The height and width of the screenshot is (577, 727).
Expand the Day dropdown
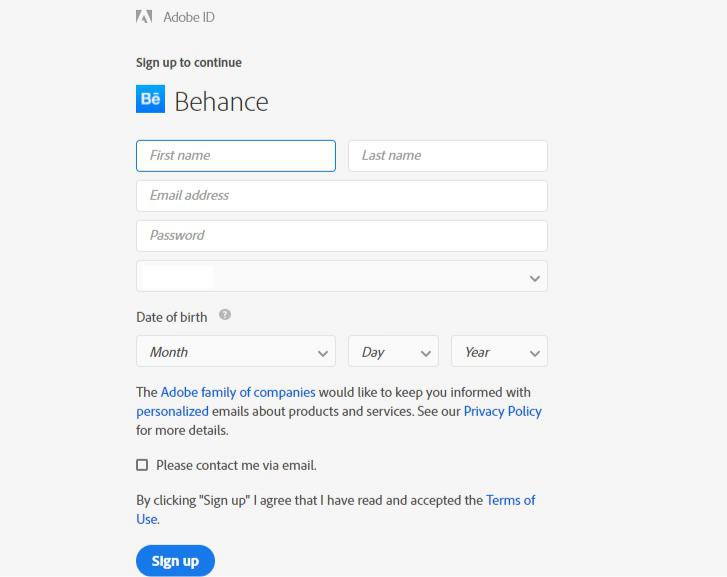coord(393,352)
